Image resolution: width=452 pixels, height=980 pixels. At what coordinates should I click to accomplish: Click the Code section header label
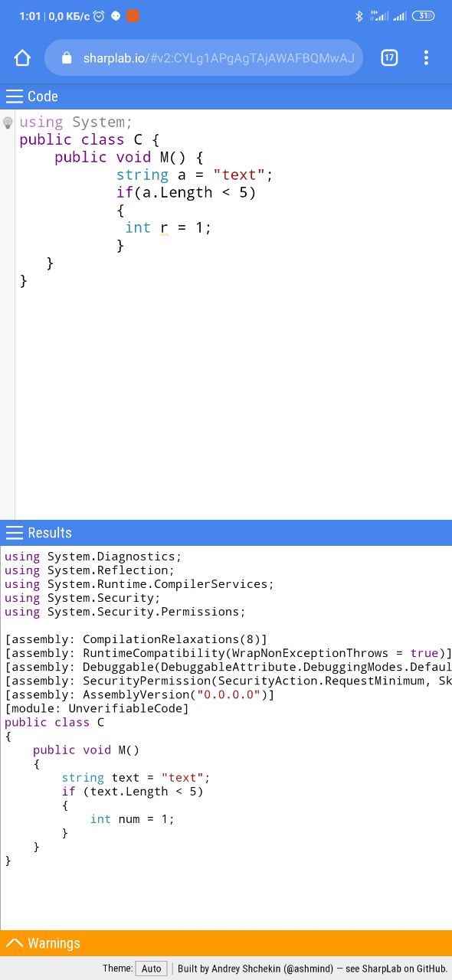pos(43,96)
